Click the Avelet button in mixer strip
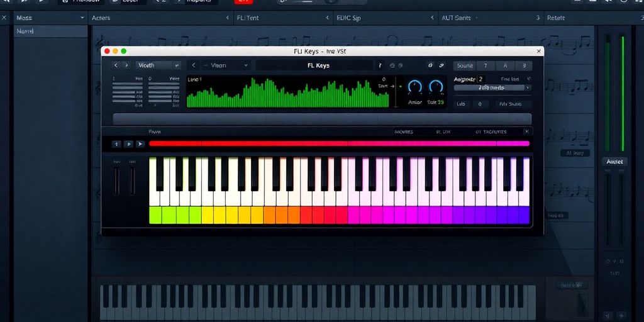Screen dimensions: 644x322 [x=614, y=162]
